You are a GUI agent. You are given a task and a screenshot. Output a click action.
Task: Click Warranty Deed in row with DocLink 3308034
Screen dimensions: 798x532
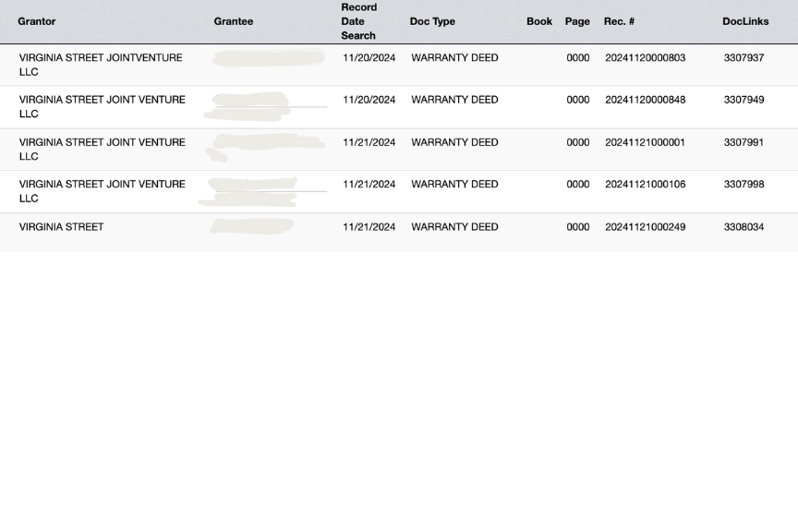pyautogui.click(x=454, y=226)
